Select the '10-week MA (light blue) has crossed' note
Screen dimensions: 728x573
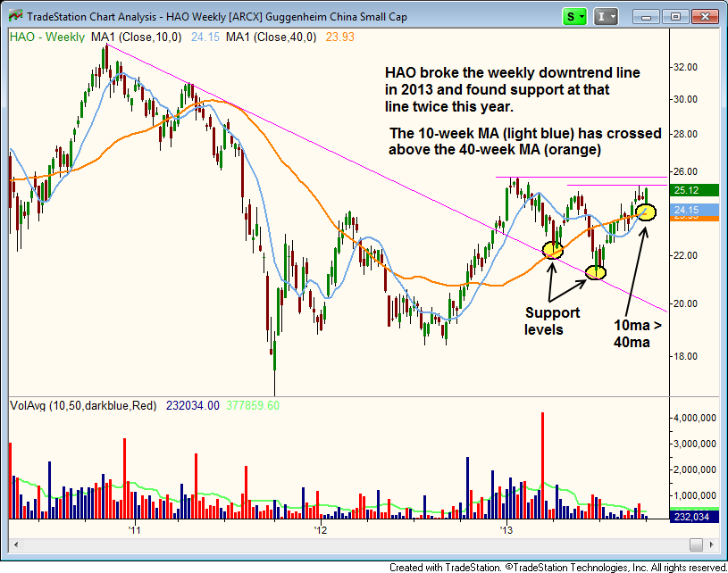(525, 142)
